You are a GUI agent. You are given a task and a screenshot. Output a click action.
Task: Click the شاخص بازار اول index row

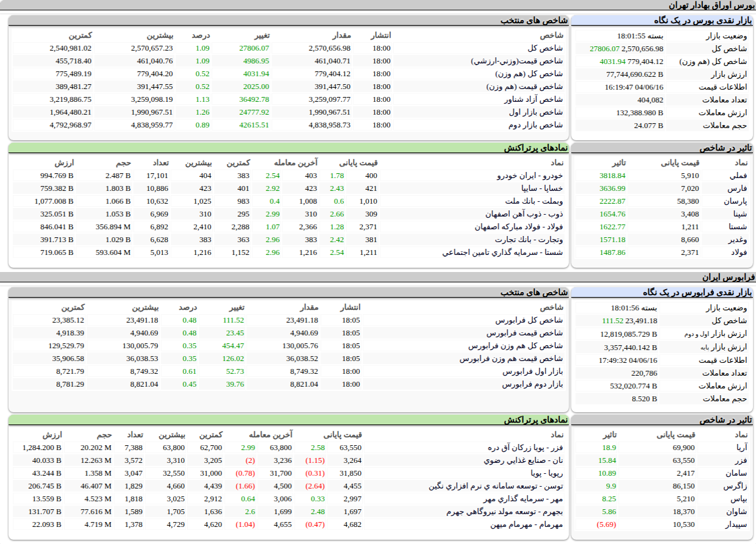point(288,112)
